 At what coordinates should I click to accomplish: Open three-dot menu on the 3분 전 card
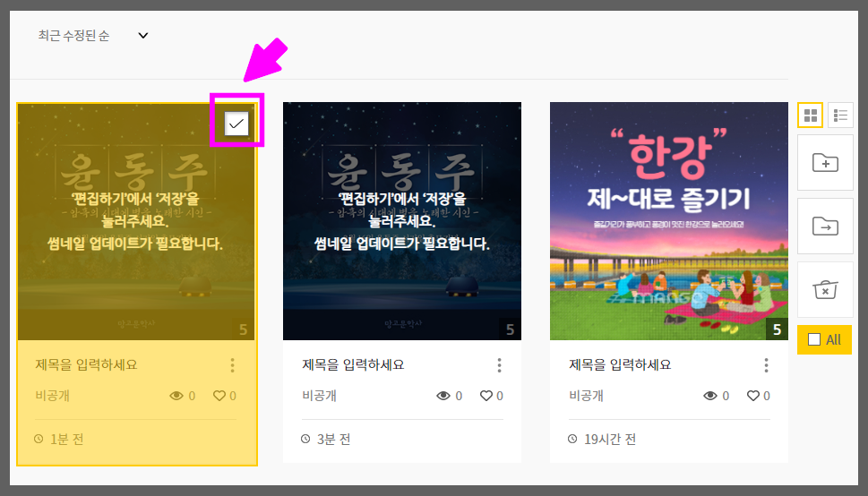499,364
